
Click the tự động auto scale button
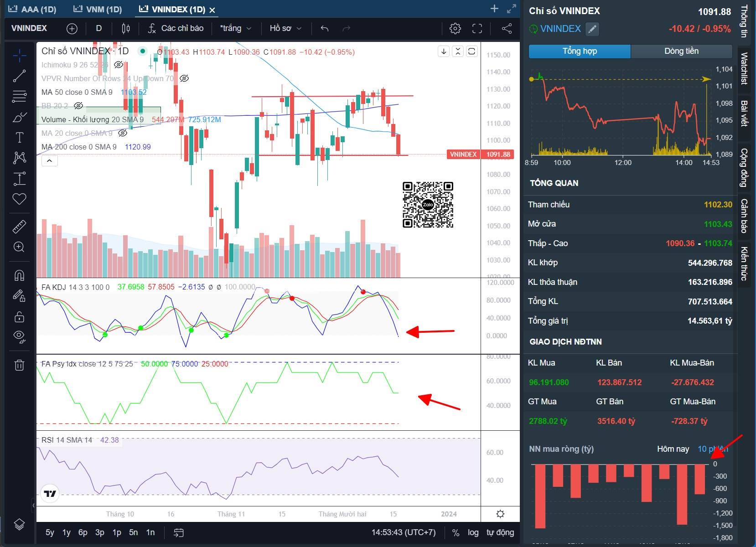click(500, 532)
